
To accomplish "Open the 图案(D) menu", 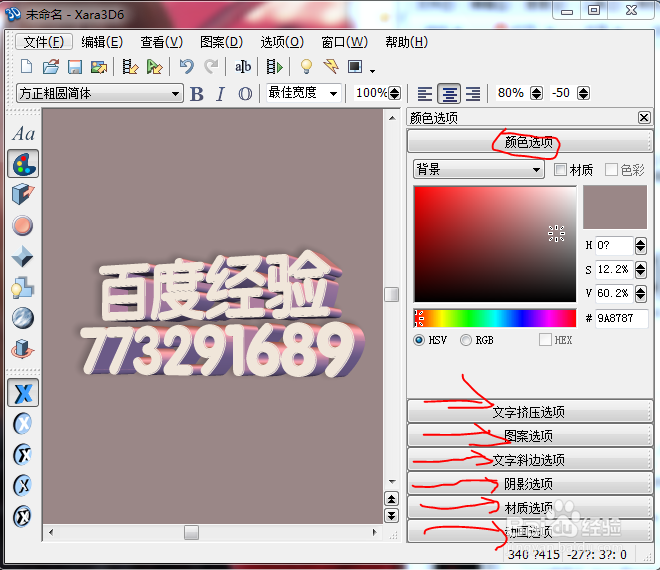I will click(x=221, y=42).
